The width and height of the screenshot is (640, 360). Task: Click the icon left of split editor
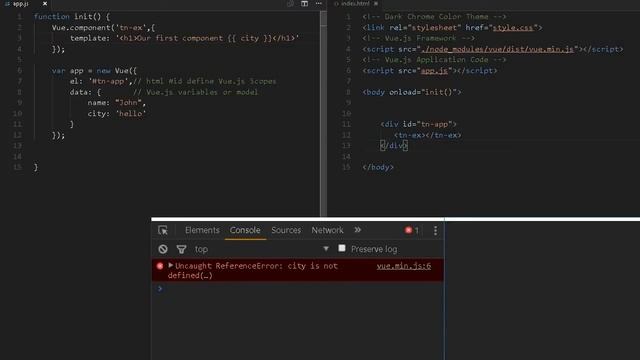tap(290, 4)
